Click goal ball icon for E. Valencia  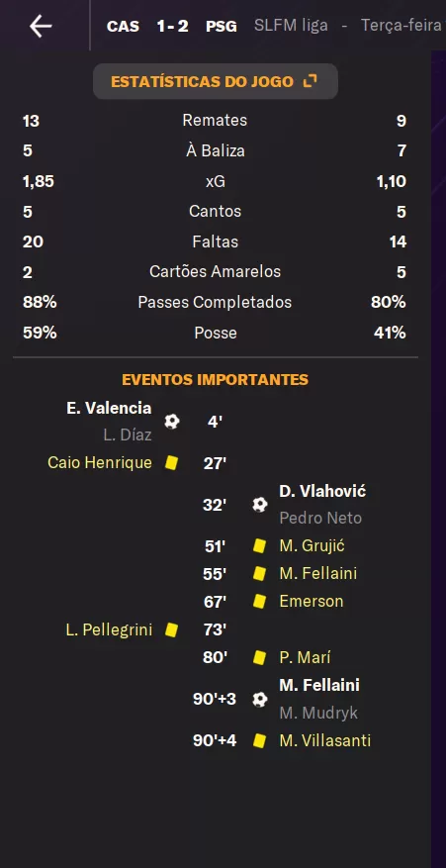pyautogui.click(x=172, y=422)
